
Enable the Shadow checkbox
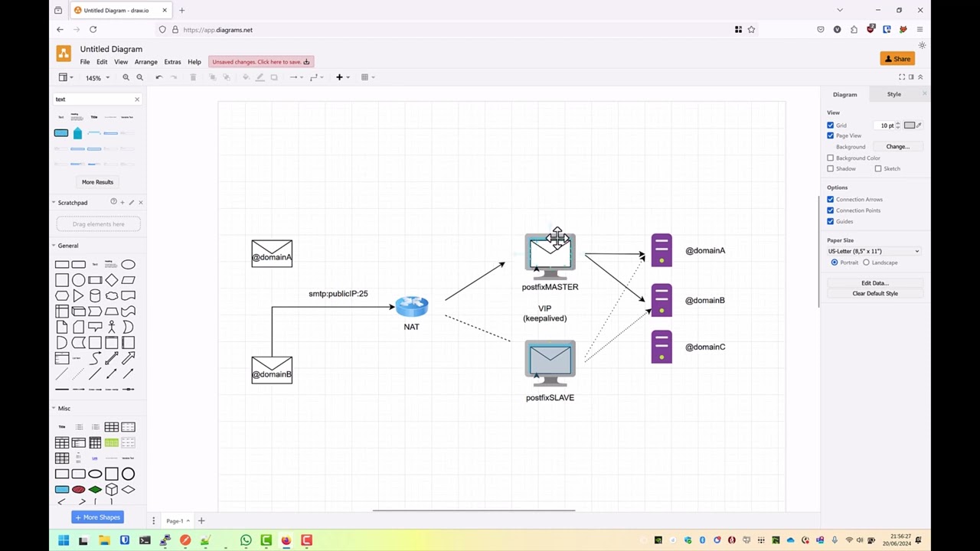830,168
